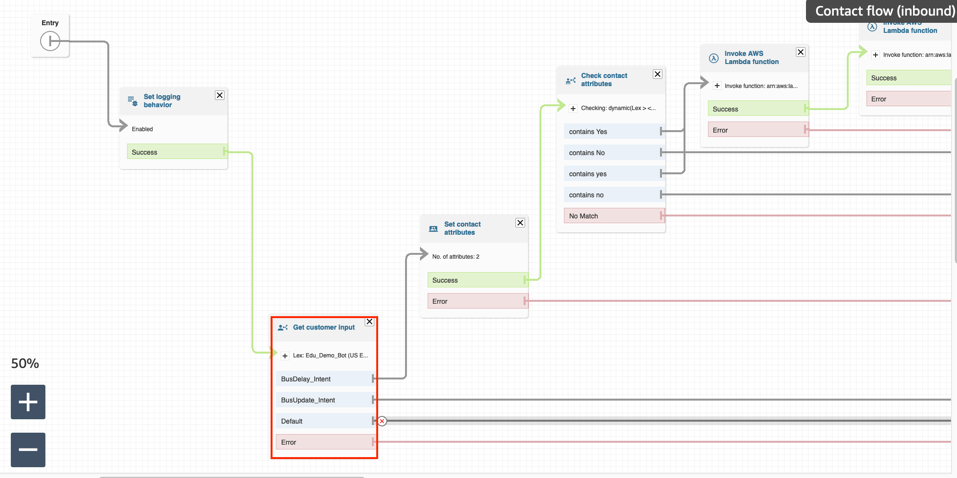Screen dimensions: 957x478
Task: Remove the Default branch connection
Action: tap(382, 421)
